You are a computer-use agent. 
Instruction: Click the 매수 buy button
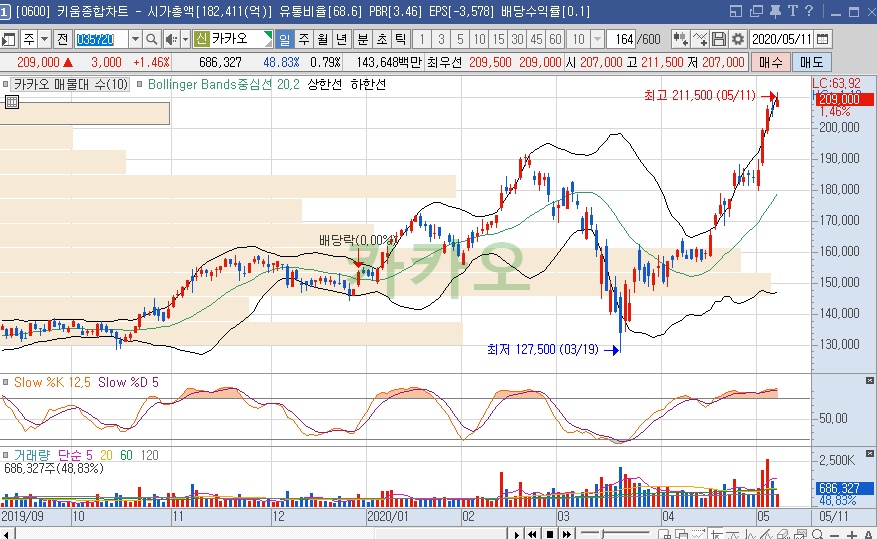pos(771,62)
